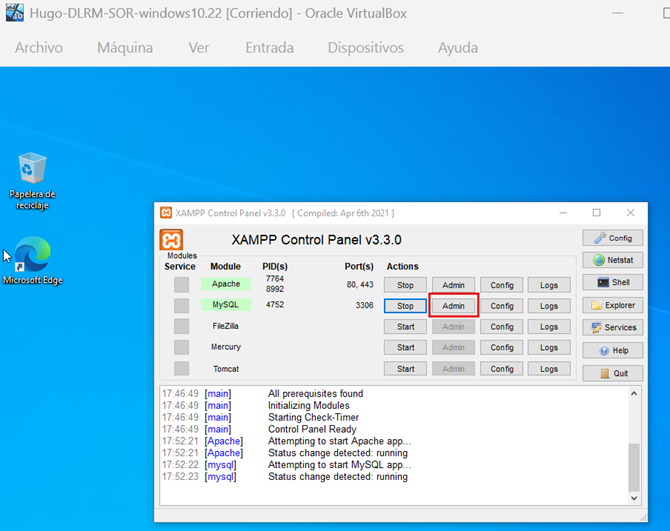
Task: Toggle the Apache service checkbox
Action: tap(181, 285)
